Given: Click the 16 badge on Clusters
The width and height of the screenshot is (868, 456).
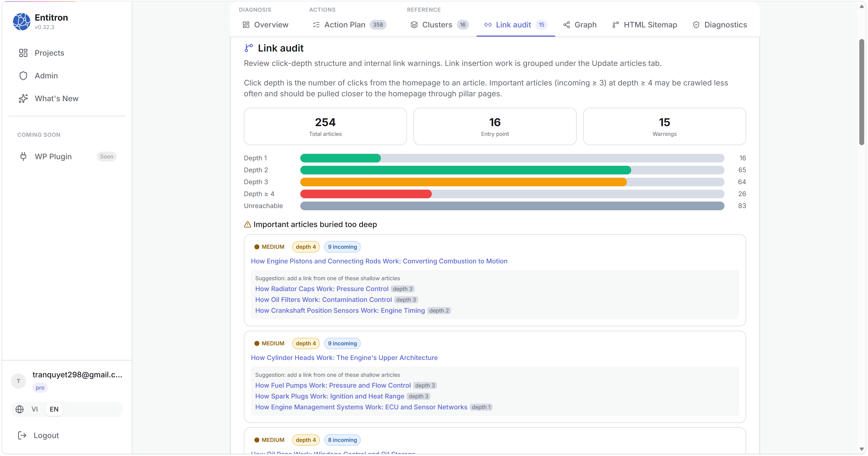Looking at the screenshot, I should [463, 25].
